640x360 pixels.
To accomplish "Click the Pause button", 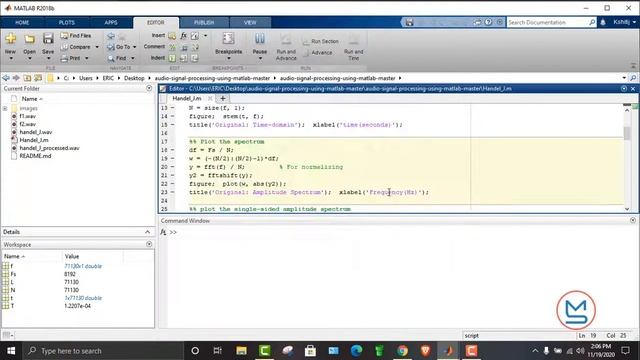I will coord(260,46).
